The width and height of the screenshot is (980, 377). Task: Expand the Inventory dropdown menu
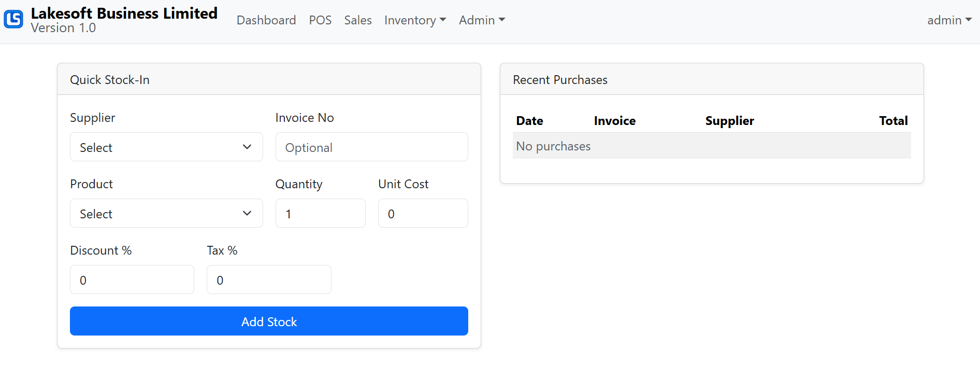415,20
